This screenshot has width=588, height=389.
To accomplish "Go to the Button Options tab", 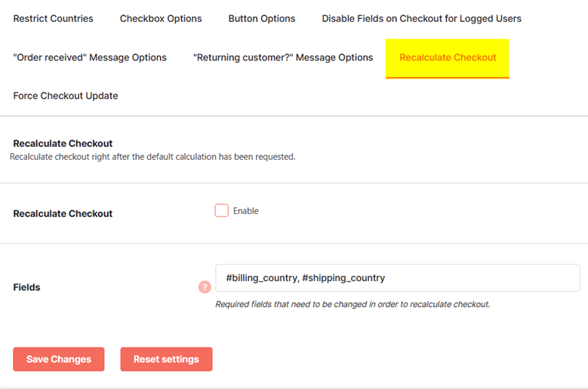I will pos(262,18).
